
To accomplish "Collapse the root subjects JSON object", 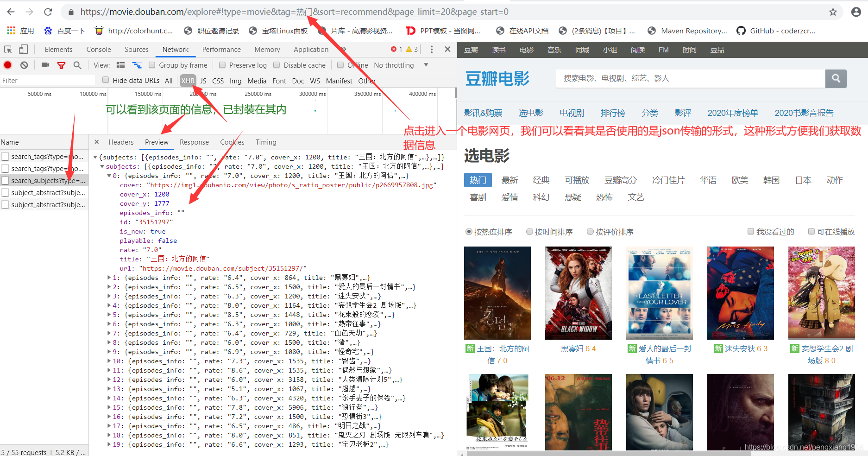I will point(95,158).
